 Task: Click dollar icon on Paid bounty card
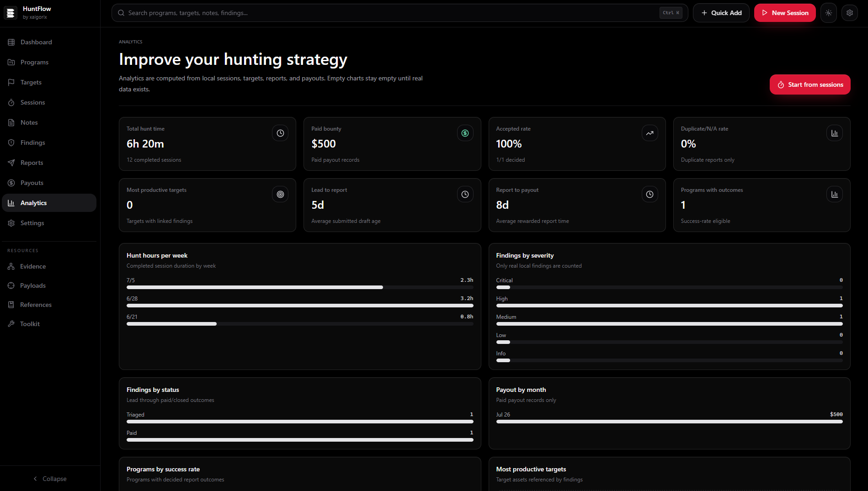coord(465,133)
